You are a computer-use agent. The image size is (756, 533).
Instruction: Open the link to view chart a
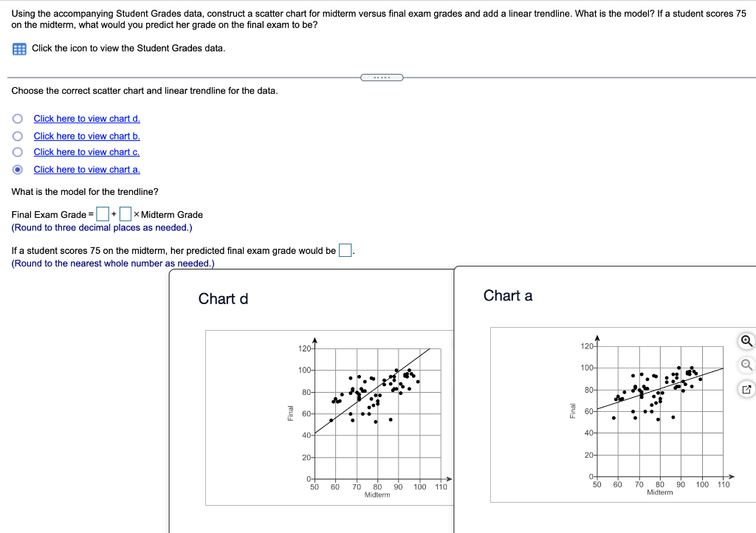[86, 169]
